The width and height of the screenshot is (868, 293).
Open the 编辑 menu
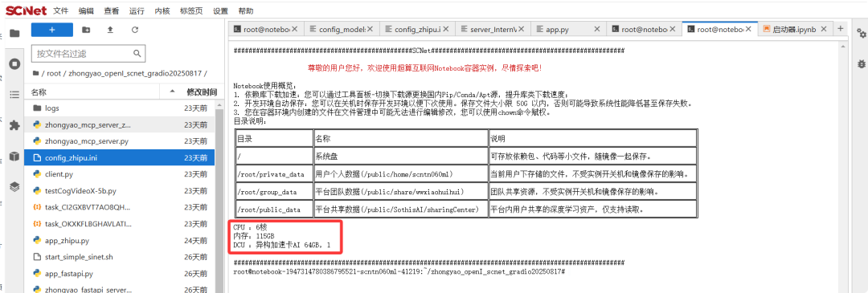point(86,11)
